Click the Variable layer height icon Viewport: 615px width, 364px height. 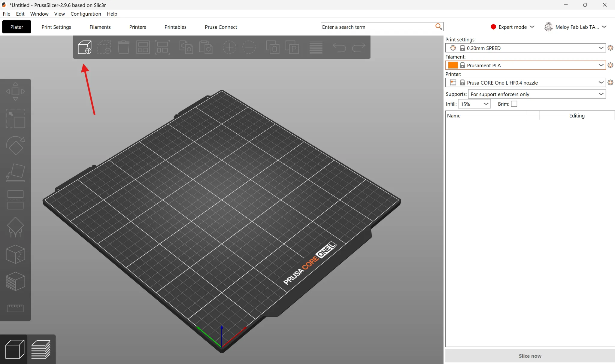click(x=316, y=47)
